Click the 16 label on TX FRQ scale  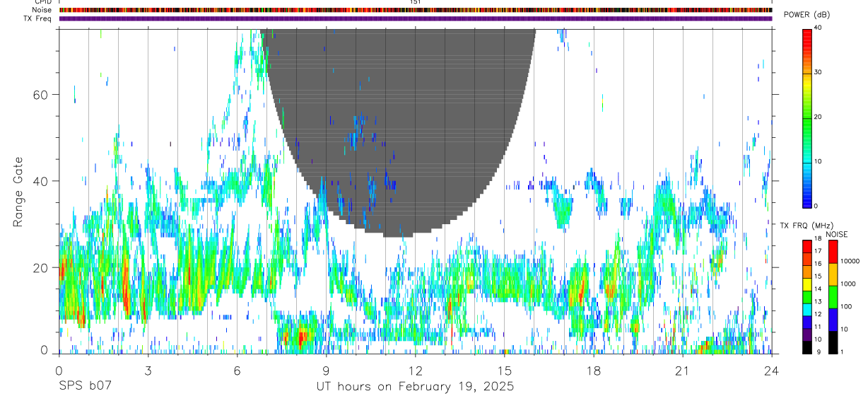[816, 264]
